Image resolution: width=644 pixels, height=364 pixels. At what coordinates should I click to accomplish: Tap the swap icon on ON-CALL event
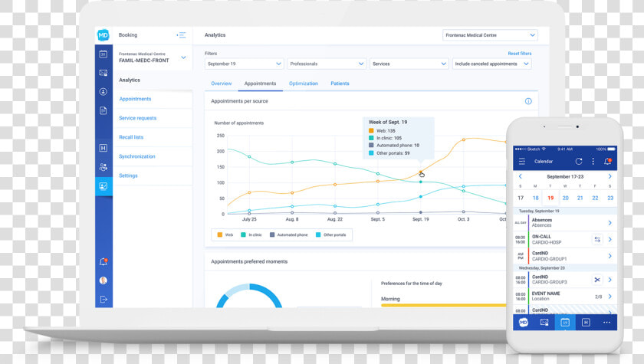tap(597, 239)
